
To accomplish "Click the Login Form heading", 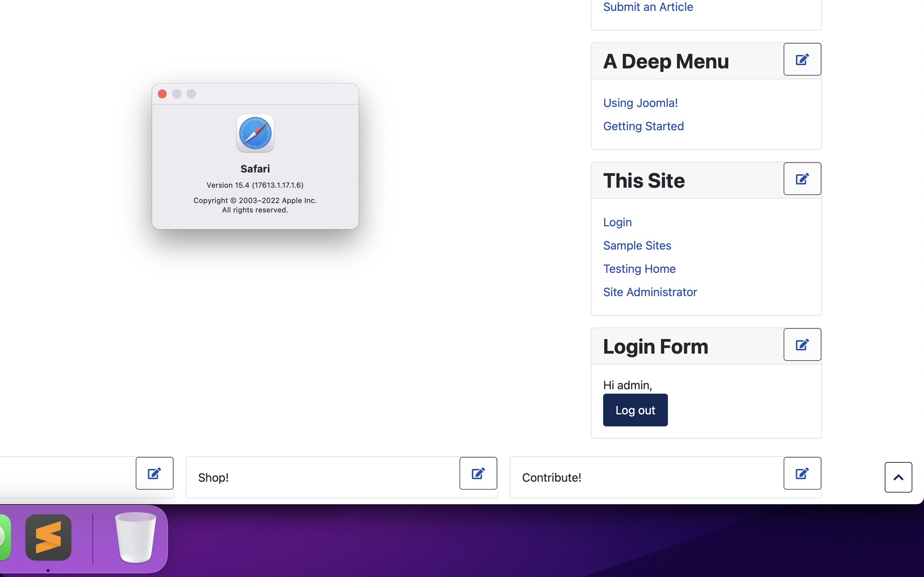I will 656,346.
